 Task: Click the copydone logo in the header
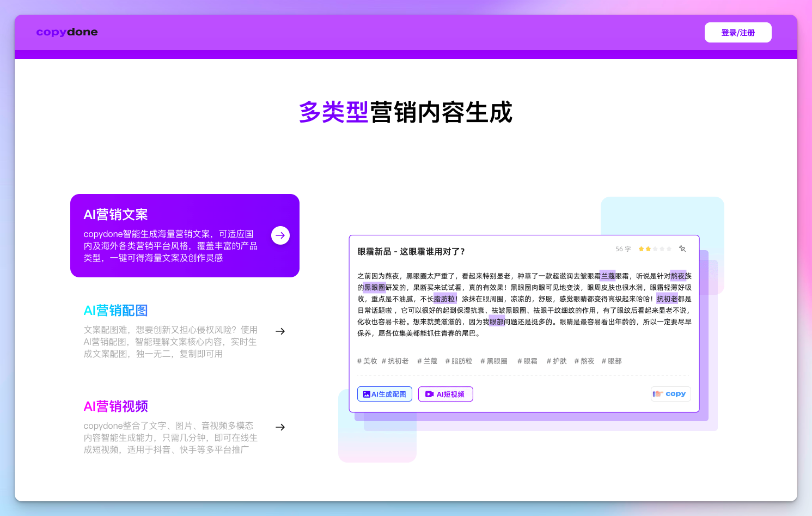[x=66, y=32]
